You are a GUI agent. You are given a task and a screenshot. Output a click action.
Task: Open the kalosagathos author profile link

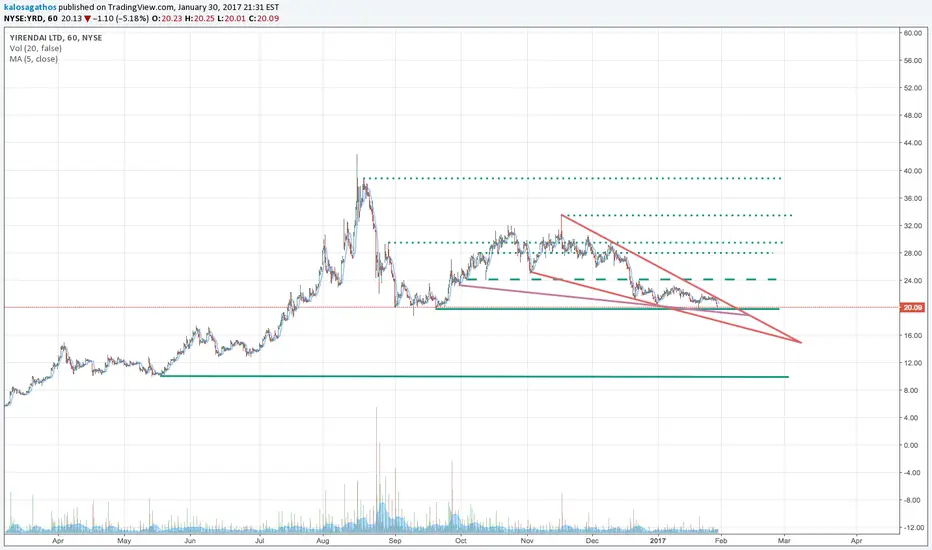tap(30, 7)
